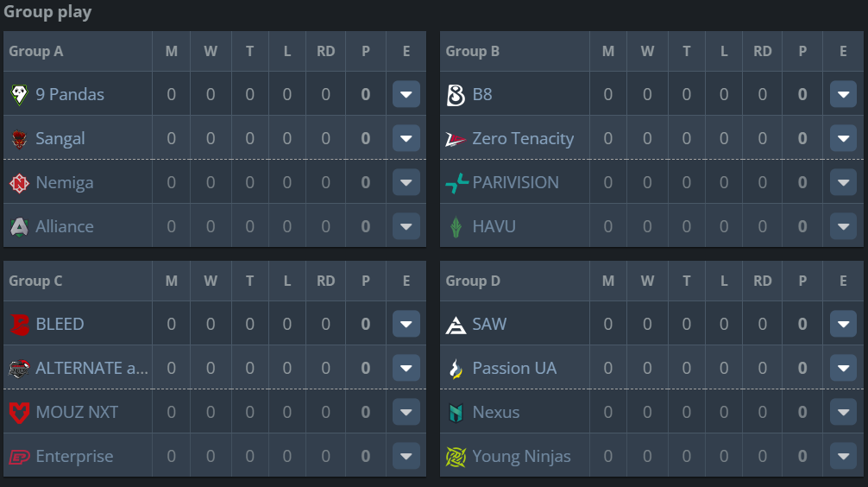Open the Zero Tenacity team link
The image size is (868, 487).
(x=523, y=138)
